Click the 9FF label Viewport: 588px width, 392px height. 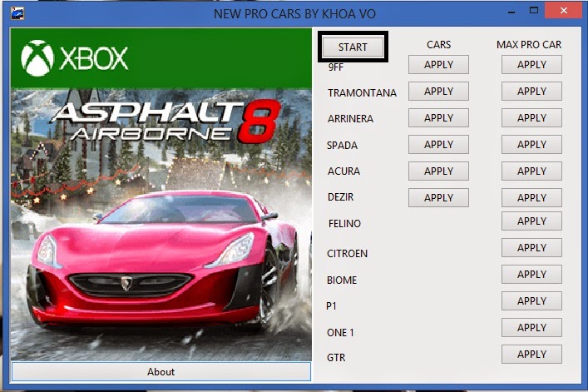tap(336, 67)
